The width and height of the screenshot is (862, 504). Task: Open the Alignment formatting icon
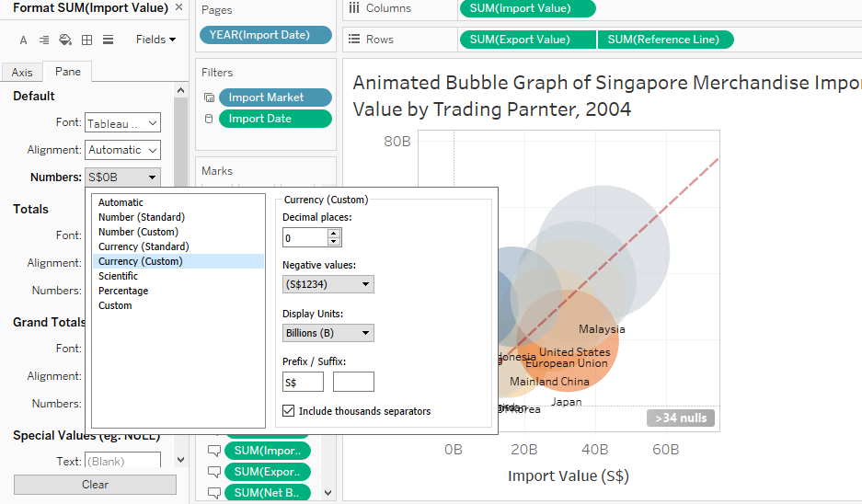coord(44,40)
